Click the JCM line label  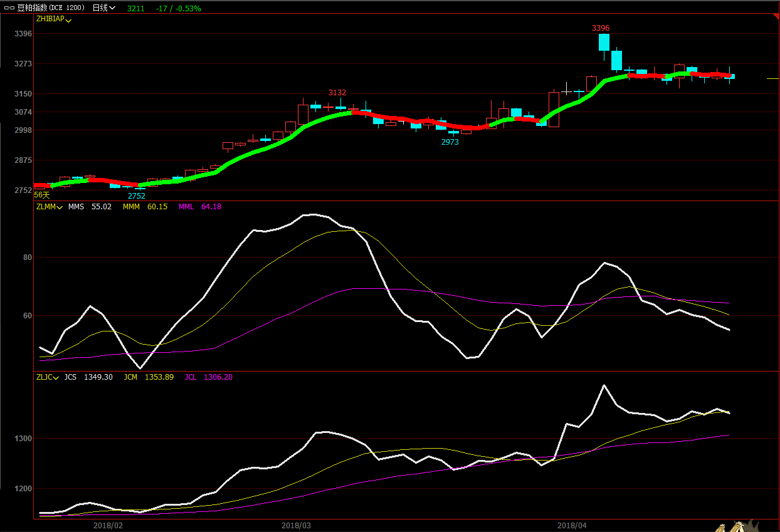coord(130,377)
